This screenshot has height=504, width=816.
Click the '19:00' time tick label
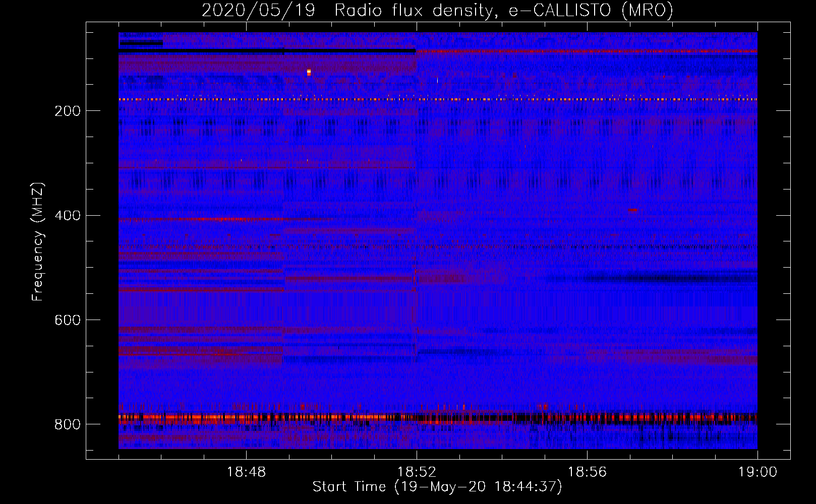coord(757,472)
